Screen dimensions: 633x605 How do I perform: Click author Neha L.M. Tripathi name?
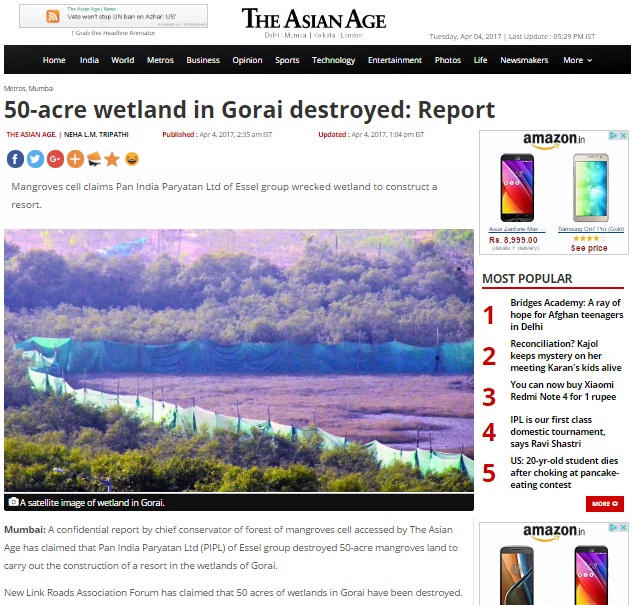coord(96,134)
